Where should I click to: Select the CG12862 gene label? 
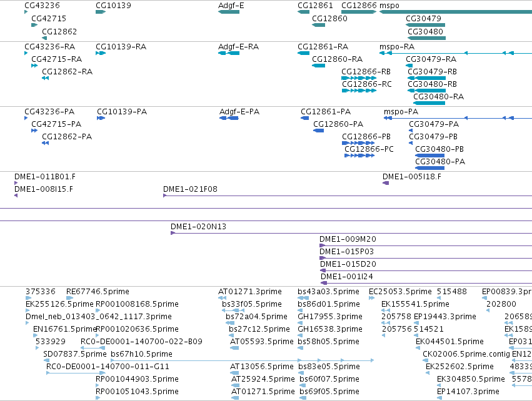(59, 31)
